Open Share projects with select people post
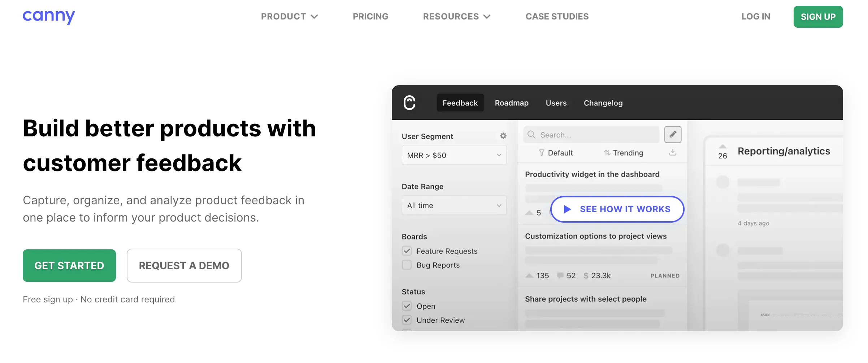Screen dimensions: 868x363 pyautogui.click(x=586, y=299)
